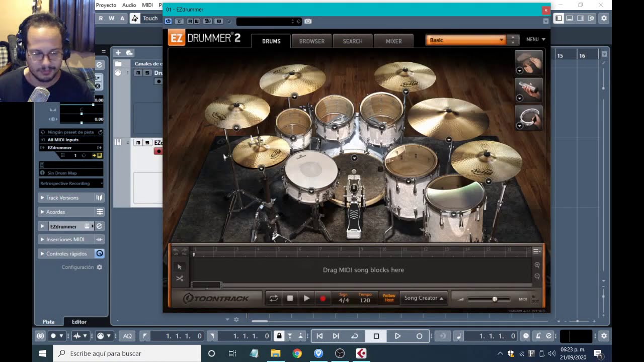The height and width of the screenshot is (362, 644).
Task: Click Cubase transport Play button
Action: click(397, 336)
